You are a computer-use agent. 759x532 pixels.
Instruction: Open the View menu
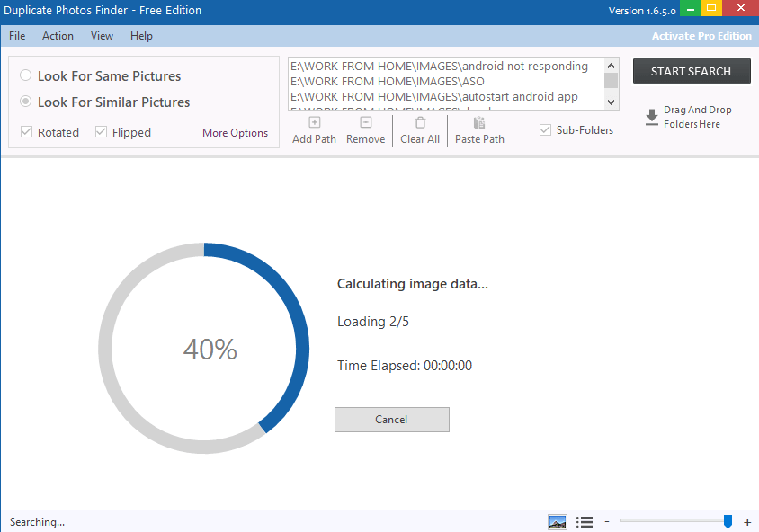103,36
